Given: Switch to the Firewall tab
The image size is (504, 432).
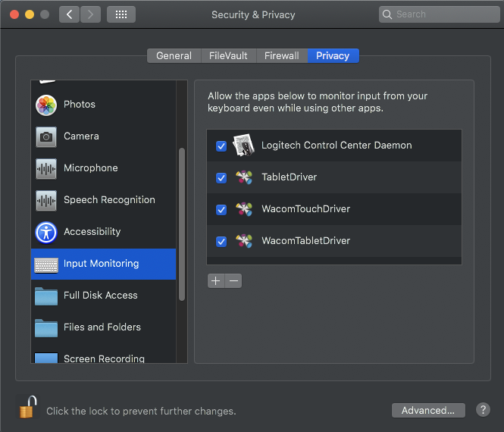Looking at the screenshot, I should point(282,56).
